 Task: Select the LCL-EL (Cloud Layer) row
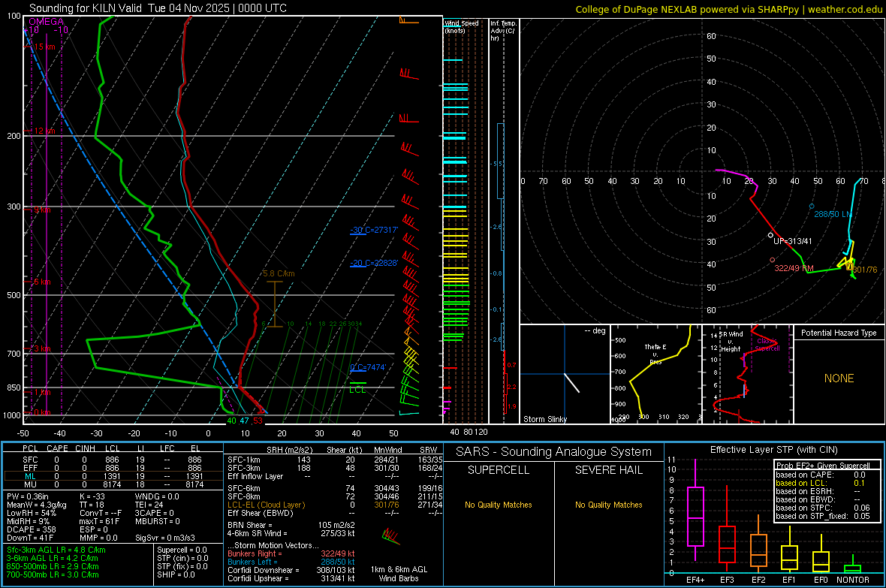[335, 505]
